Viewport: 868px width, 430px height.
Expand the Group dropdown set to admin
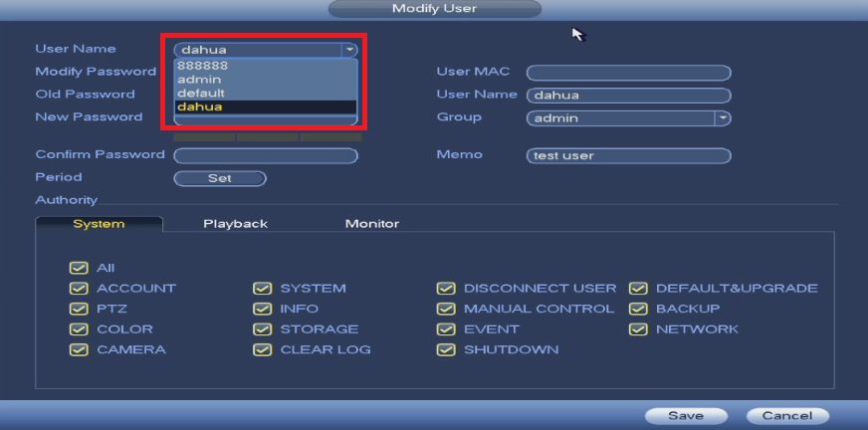pos(723,117)
